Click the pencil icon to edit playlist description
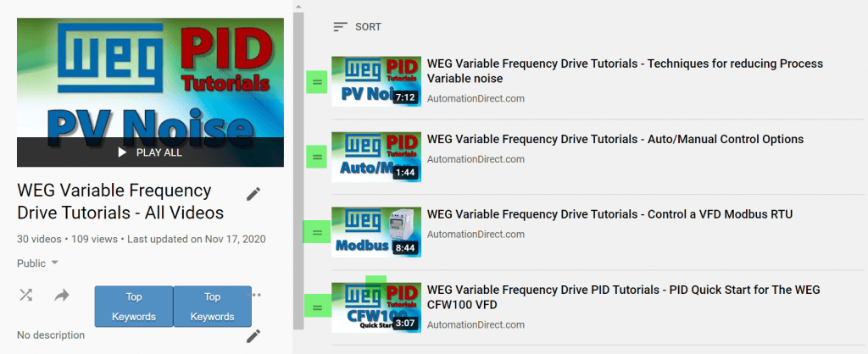The width and height of the screenshot is (868, 354). point(253,336)
